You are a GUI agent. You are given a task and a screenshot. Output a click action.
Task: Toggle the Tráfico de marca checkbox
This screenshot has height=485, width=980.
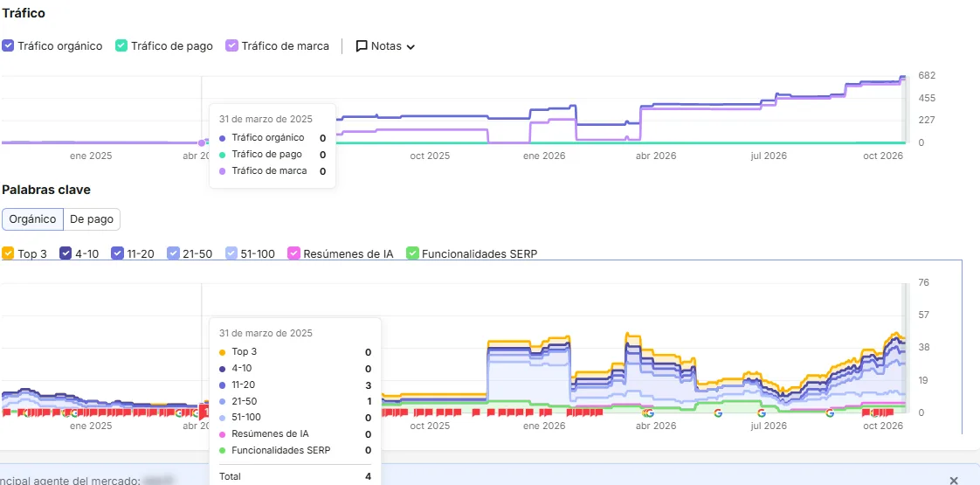(x=231, y=45)
